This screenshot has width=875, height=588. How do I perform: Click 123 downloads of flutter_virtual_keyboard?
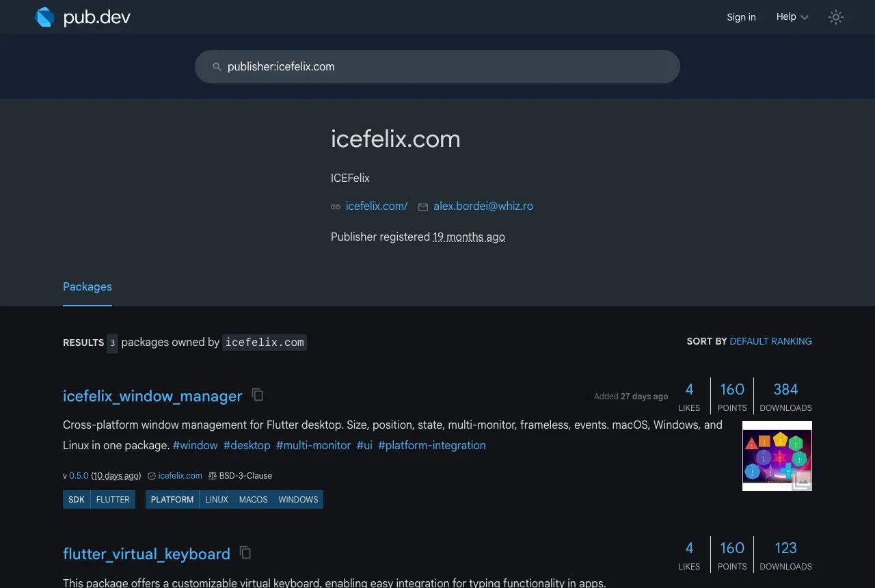point(785,555)
